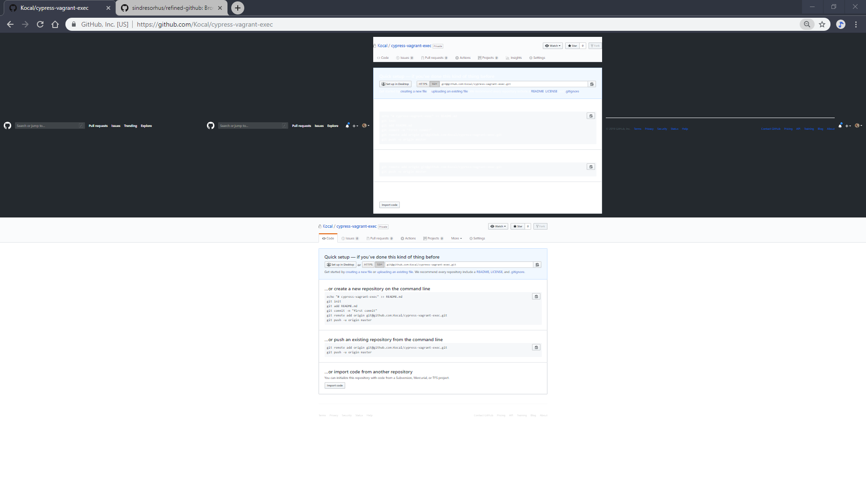Image resolution: width=866 pixels, height=504 pixels.
Task: Switch the clone URL to HTTPS
Action: tap(368, 264)
